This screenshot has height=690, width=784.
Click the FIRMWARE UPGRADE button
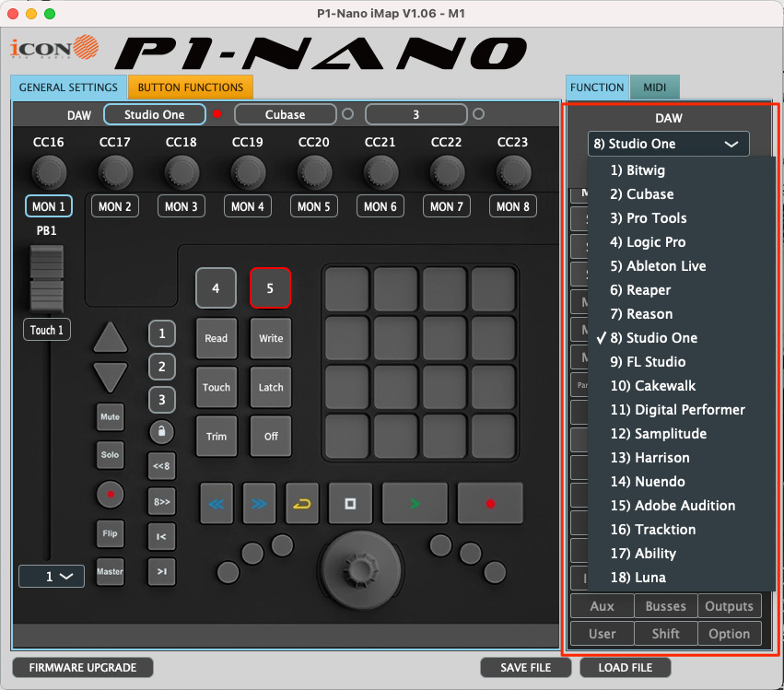[83, 668]
